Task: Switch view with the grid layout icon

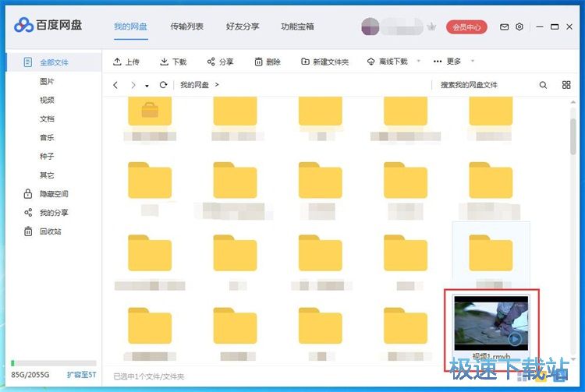Action: pyautogui.click(x=567, y=85)
